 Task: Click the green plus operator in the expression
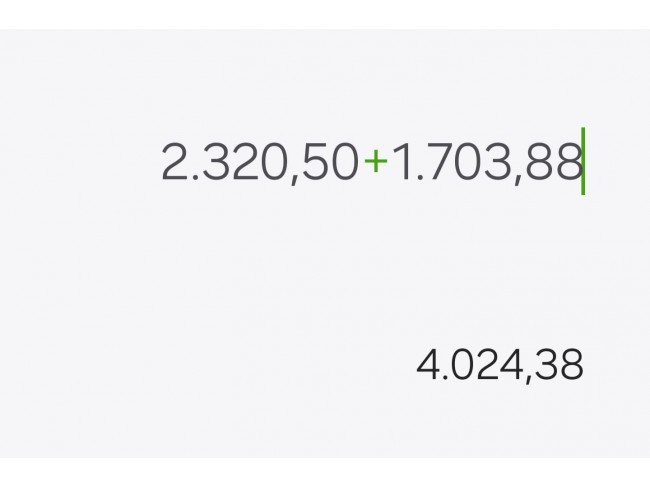(x=374, y=162)
